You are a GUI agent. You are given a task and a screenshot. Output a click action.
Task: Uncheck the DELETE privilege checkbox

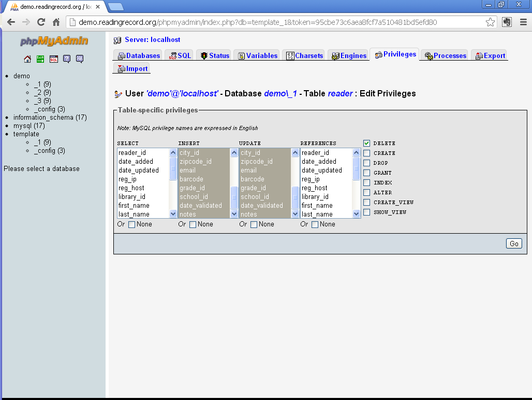[x=366, y=143]
